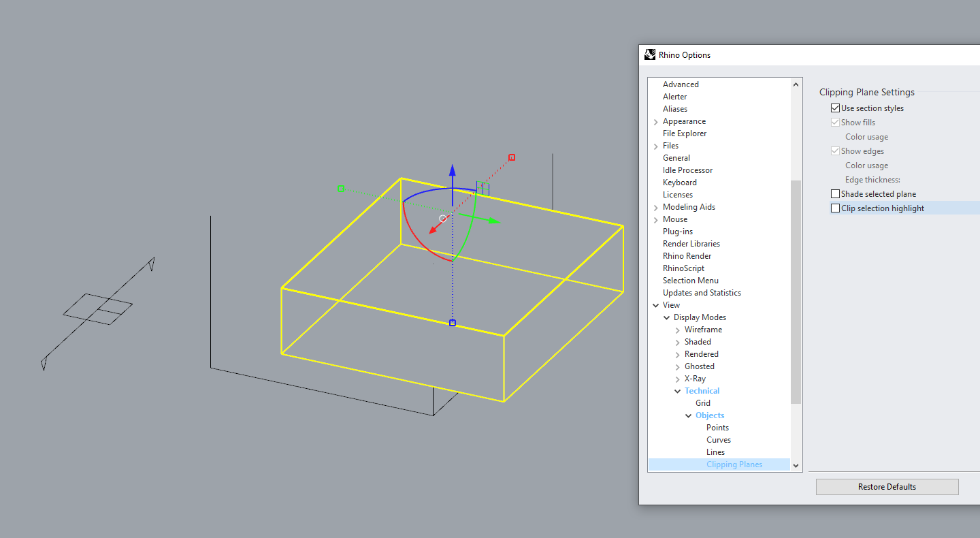Enable Shade selected plane

coord(835,193)
